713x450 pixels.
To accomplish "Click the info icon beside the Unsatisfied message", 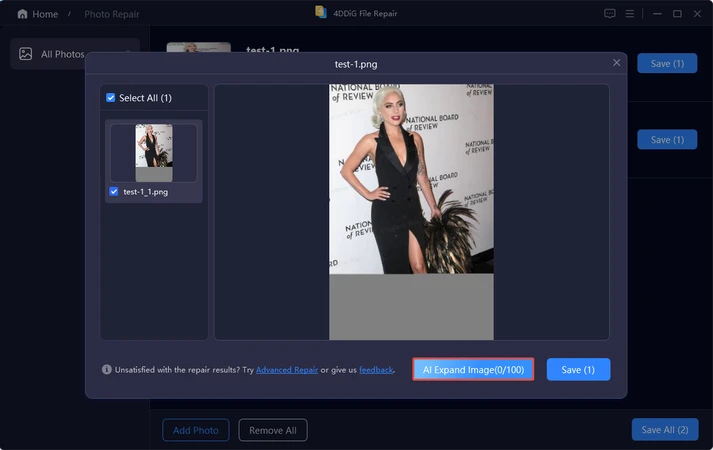I will (x=107, y=369).
